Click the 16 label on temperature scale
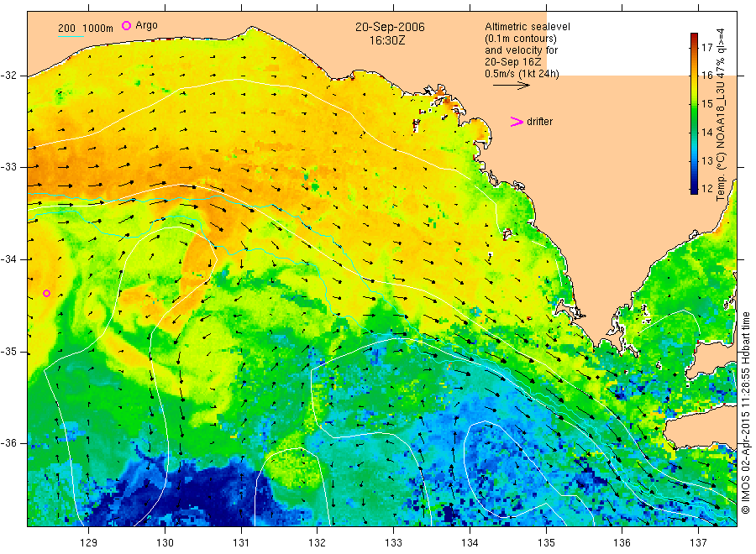 [706, 76]
